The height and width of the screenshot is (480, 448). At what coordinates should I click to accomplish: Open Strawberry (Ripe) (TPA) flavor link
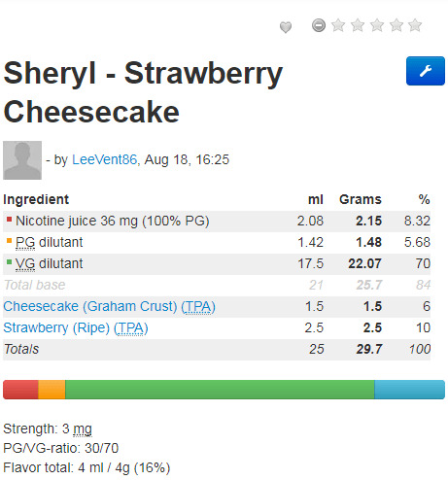click(x=76, y=327)
